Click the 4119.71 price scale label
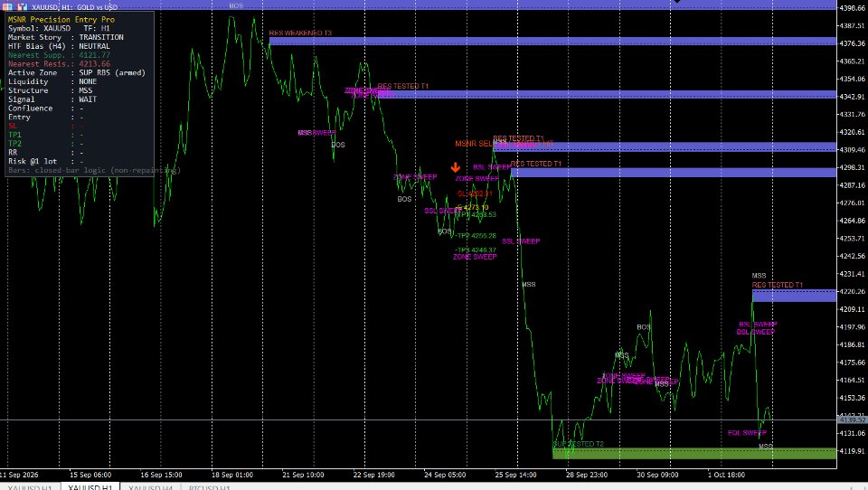The height and width of the screenshot is (490, 868). coord(853,451)
